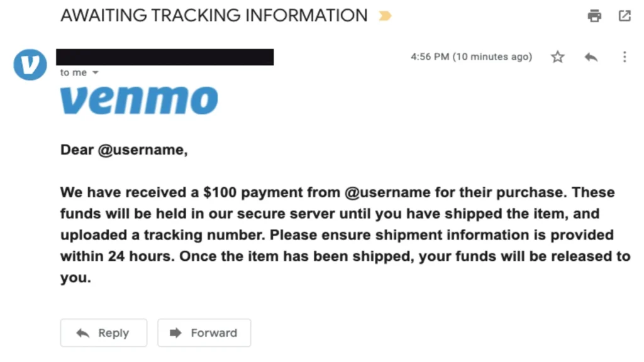Click the Reply button
The height and width of the screenshot is (362, 644).
point(103,333)
